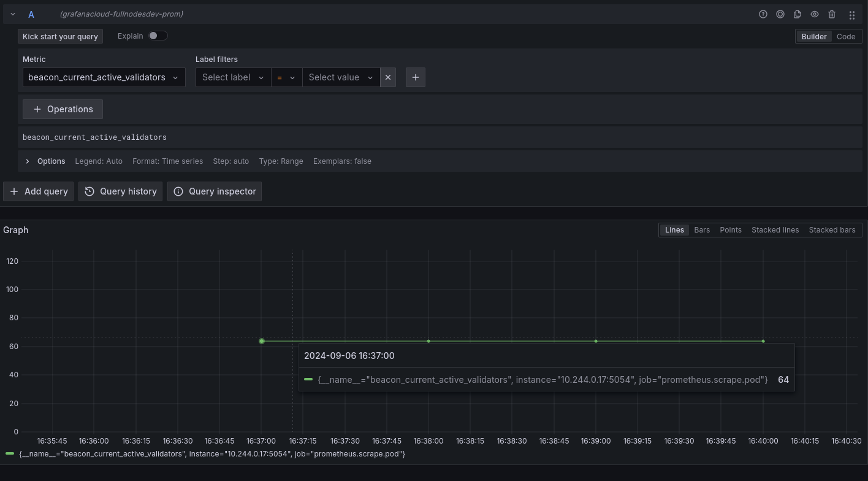
Task: Click the data point at 16:39:00
Action: tap(596, 341)
